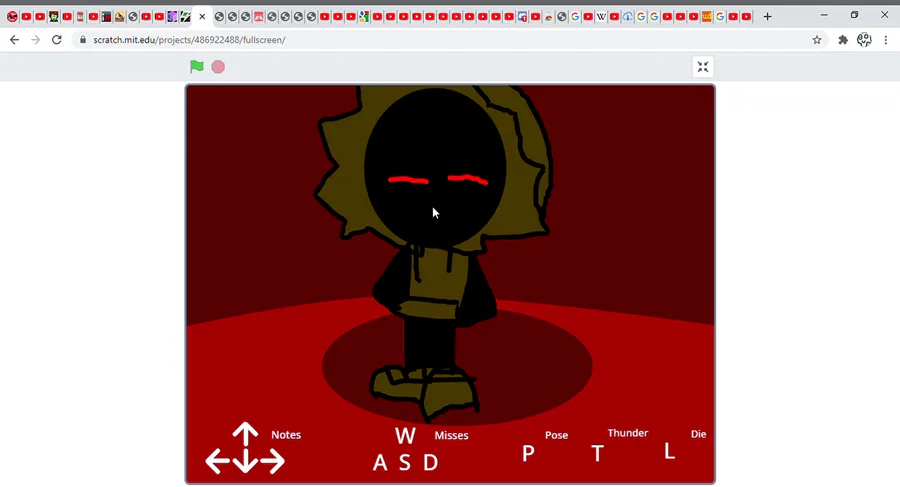Reload the Scratch project page
The width and height of the screenshot is (900, 487).
coord(56,40)
